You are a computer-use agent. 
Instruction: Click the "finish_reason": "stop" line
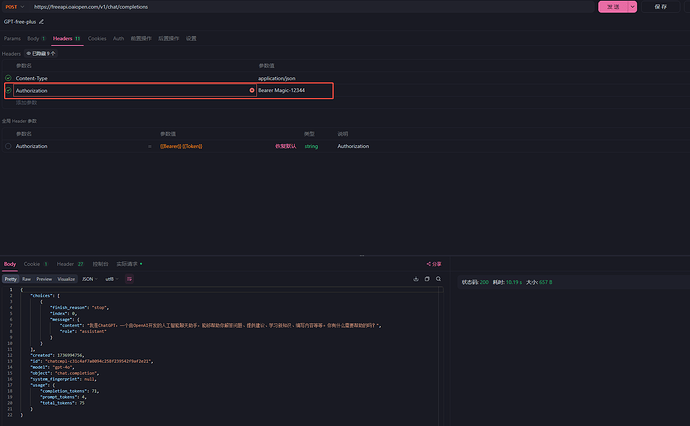coord(79,308)
